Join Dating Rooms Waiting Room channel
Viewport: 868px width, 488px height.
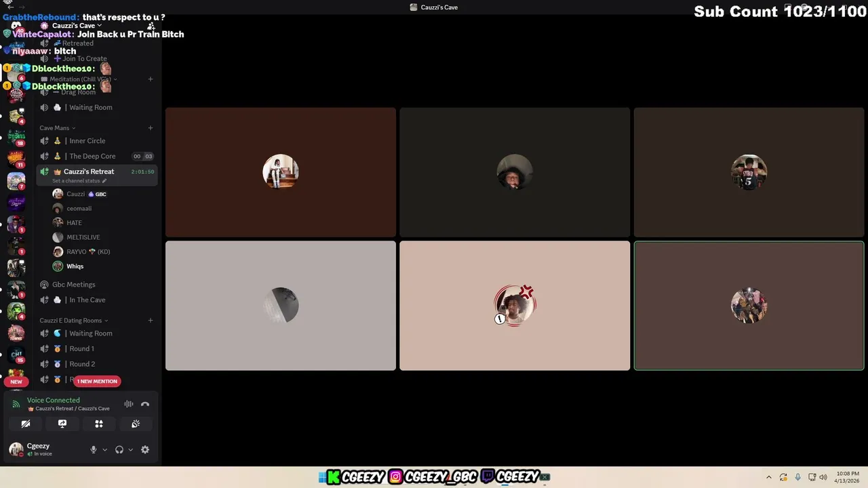97,333
